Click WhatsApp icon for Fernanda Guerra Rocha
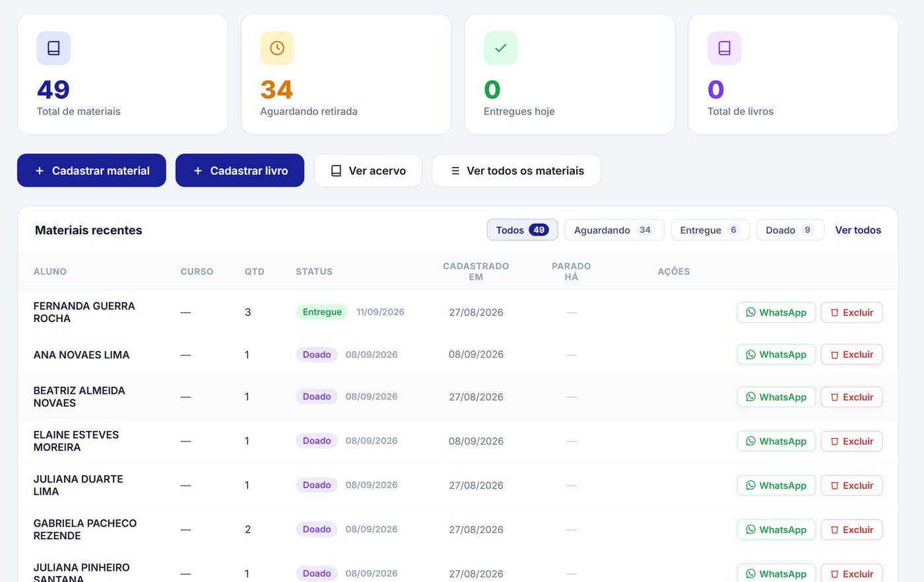 point(750,312)
